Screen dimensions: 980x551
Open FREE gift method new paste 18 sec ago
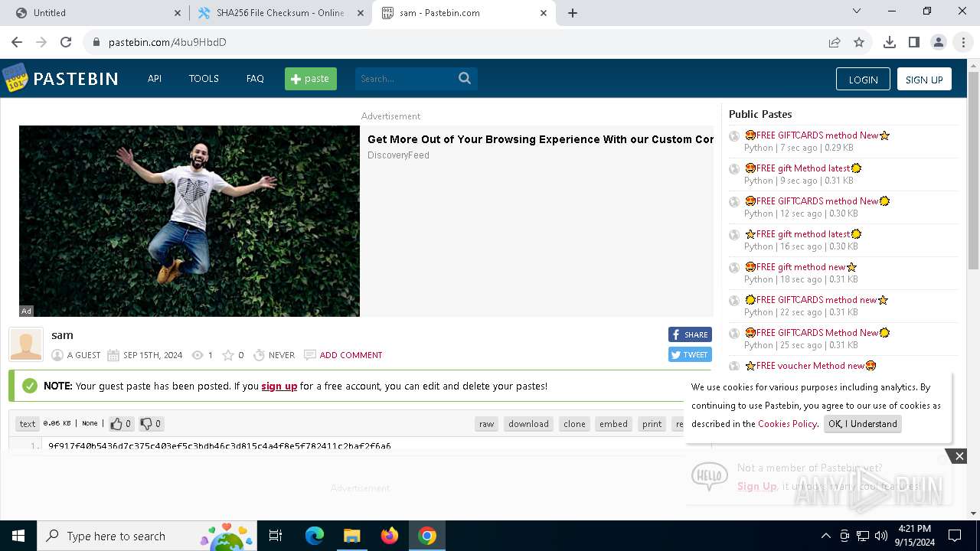coord(801,266)
